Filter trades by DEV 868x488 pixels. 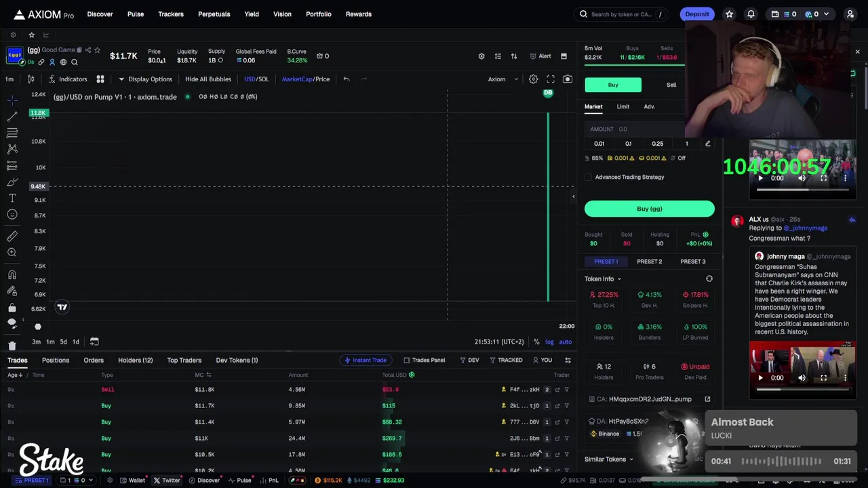(469, 361)
